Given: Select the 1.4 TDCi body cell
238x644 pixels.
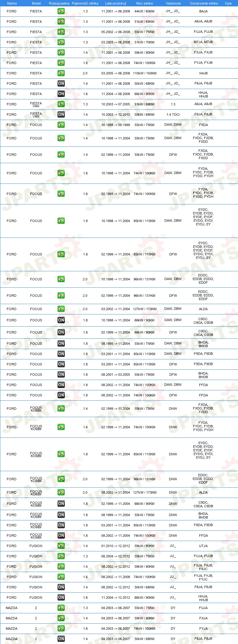Looking at the screenshot, I should (173, 115).
